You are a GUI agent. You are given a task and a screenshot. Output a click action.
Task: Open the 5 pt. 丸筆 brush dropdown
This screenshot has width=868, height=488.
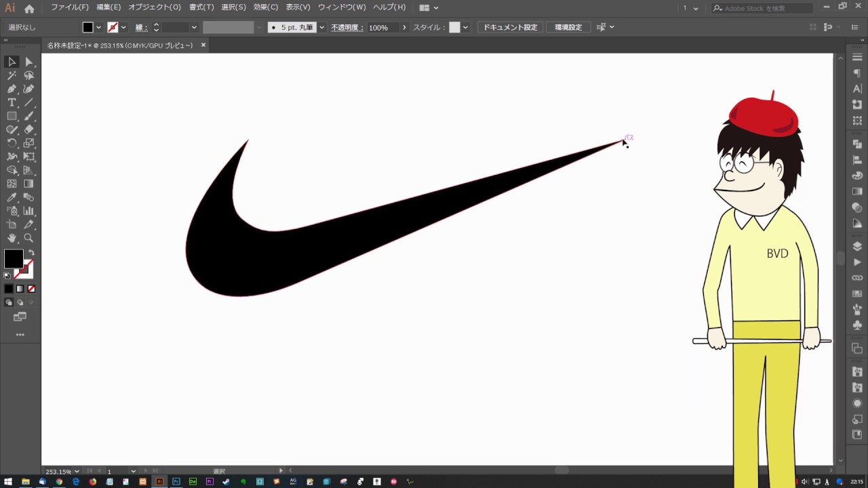[321, 27]
